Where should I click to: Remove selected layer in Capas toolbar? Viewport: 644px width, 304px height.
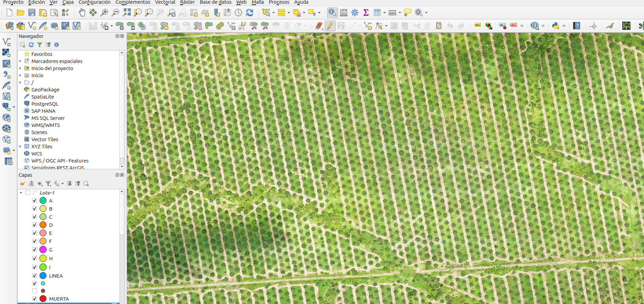tap(86, 183)
